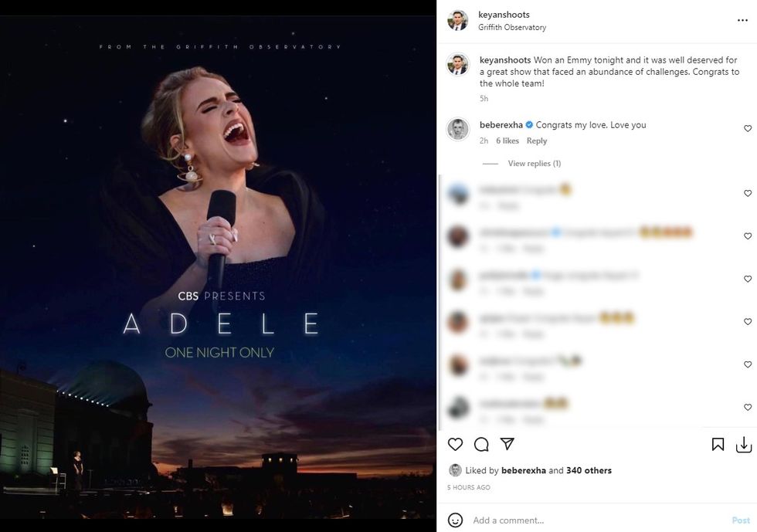Open the emoji picker in comment box

click(x=456, y=520)
